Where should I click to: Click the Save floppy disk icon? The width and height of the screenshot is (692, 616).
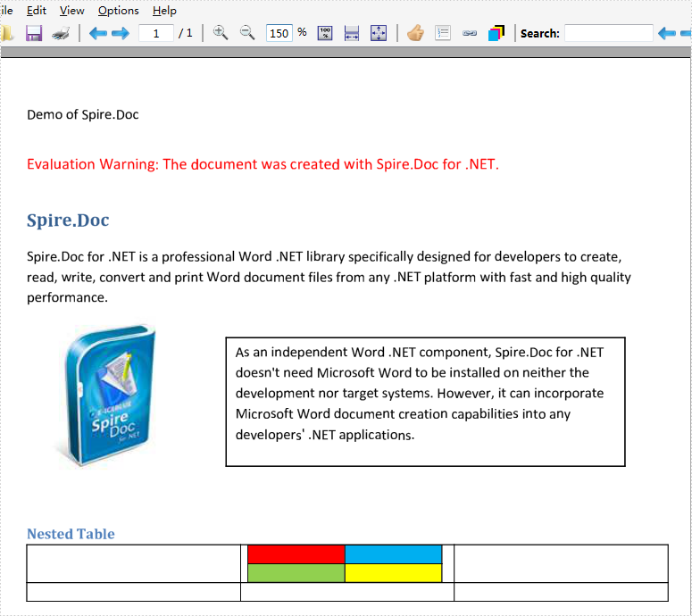(x=34, y=33)
